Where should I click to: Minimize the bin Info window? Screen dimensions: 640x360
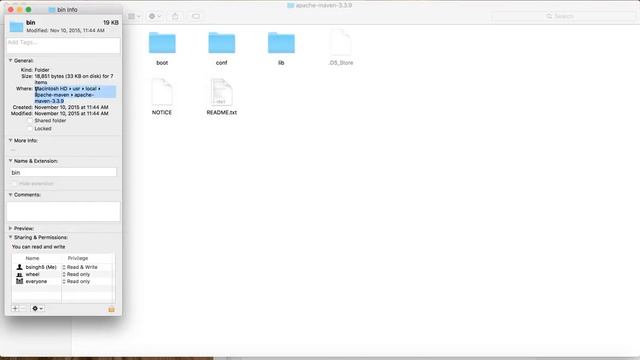[x=20, y=9]
